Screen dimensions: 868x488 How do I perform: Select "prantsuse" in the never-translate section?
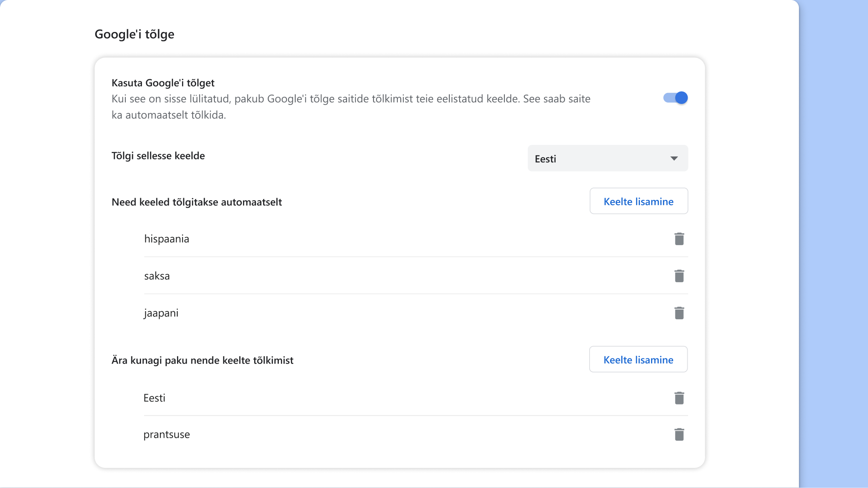166,434
